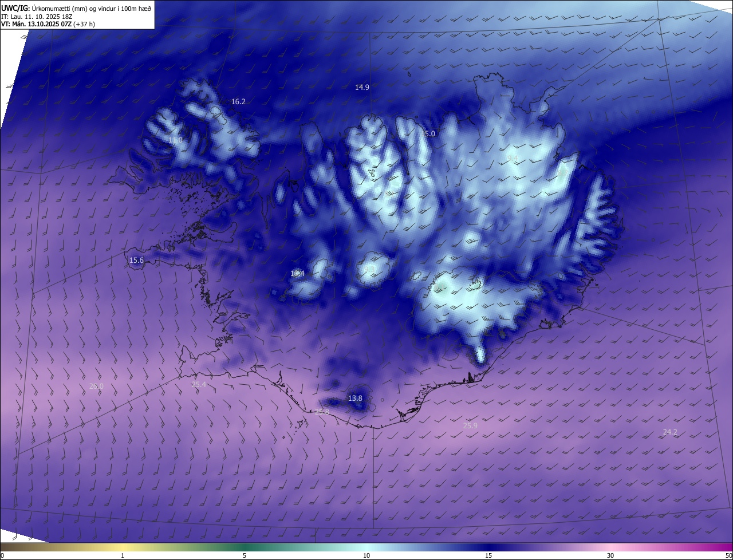Click the 10 tick on color scale
733x560 pixels.
point(366,556)
